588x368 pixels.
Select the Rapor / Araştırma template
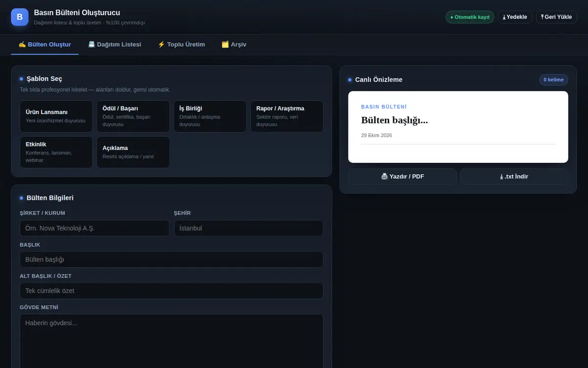(x=287, y=116)
